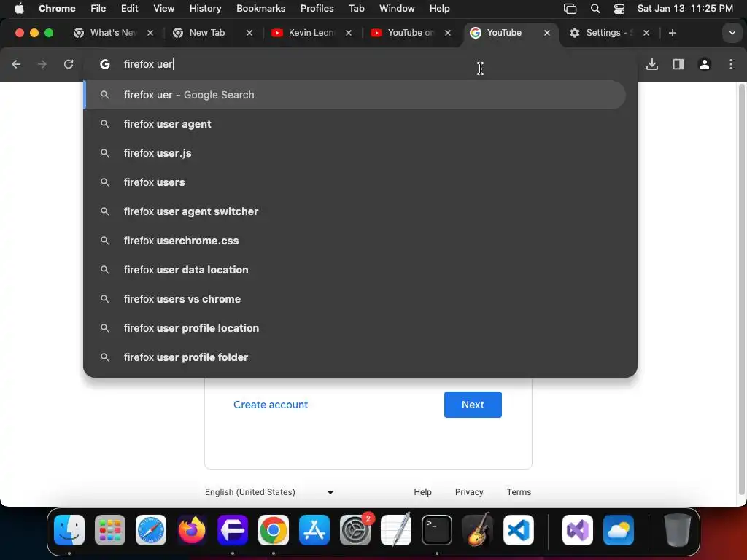The width and height of the screenshot is (747, 560).
Task: Select 'firefox user agent' suggestion
Action: click(355, 124)
